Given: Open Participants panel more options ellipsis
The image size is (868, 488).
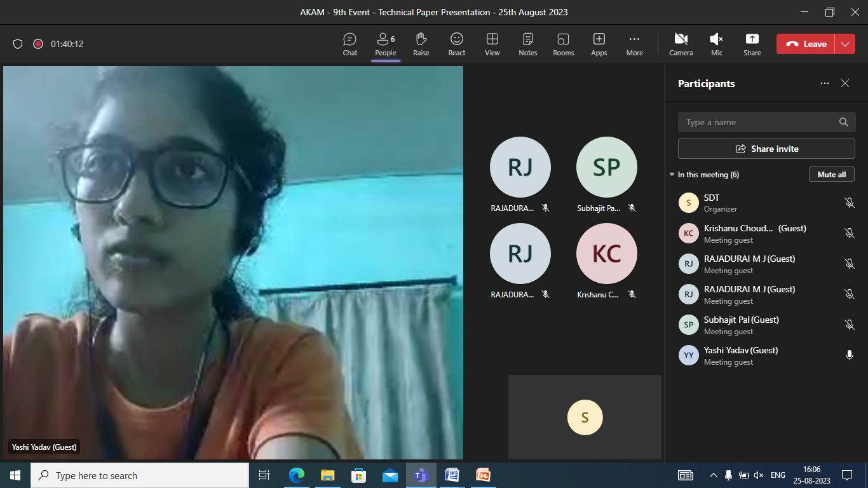Looking at the screenshot, I should 824,83.
